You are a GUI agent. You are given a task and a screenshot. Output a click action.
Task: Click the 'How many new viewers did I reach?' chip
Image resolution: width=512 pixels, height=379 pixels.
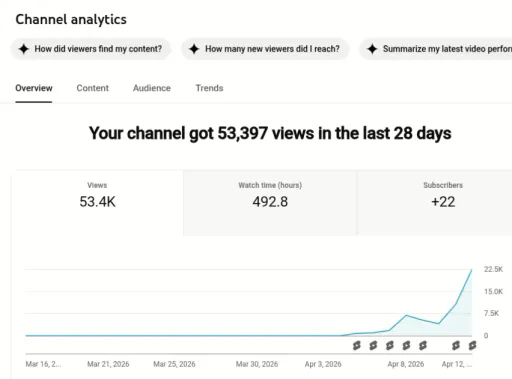pos(265,49)
